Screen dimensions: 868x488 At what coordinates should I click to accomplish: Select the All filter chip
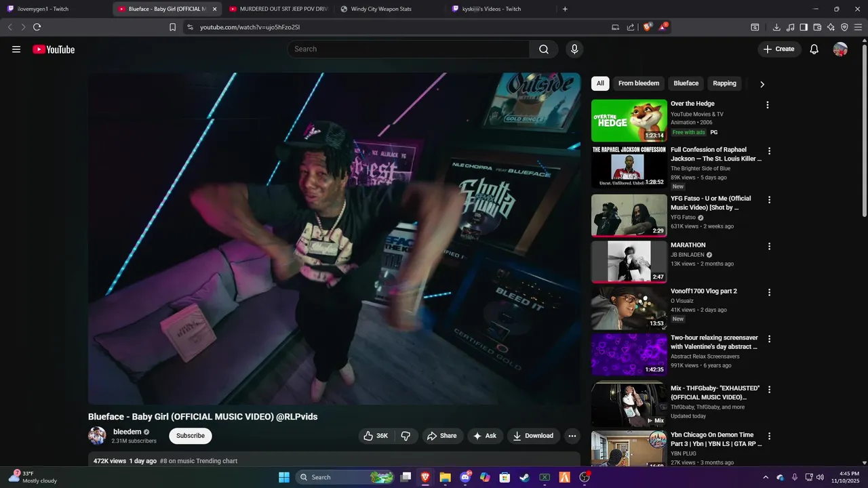[600, 83]
